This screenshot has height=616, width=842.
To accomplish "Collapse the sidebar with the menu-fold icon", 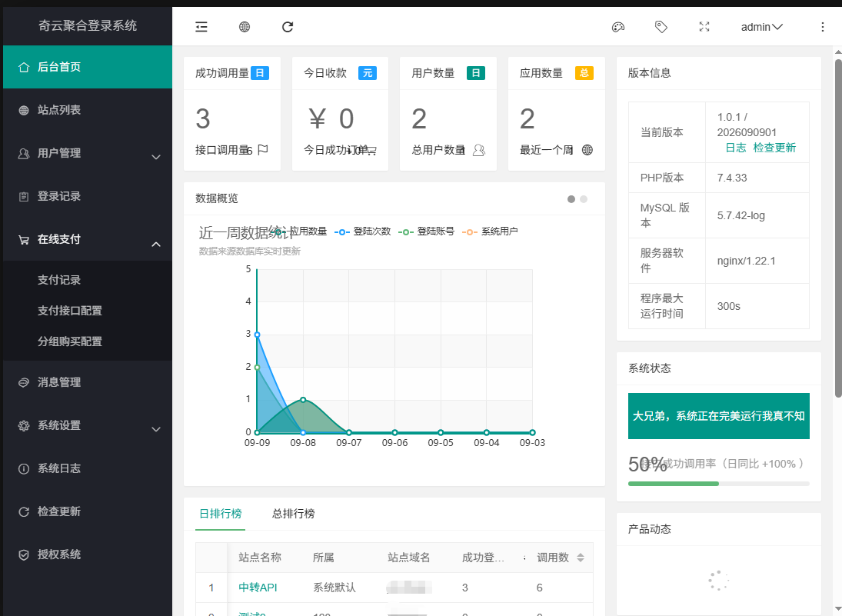I will pos(201,27).
